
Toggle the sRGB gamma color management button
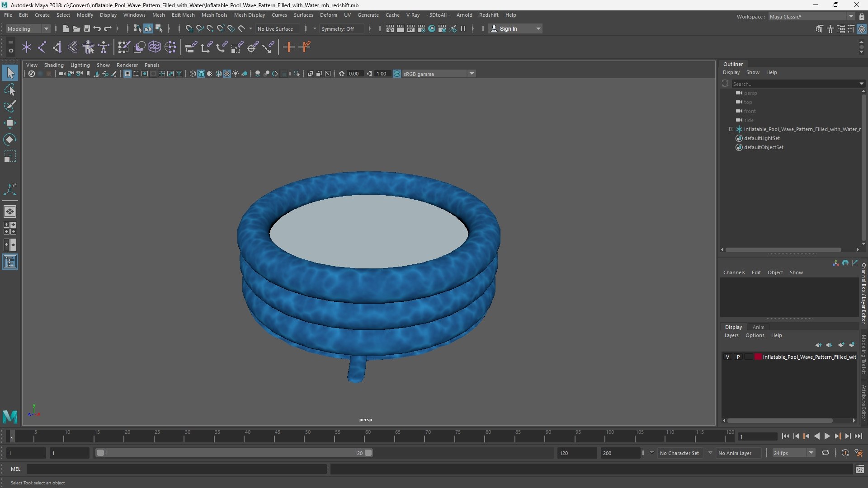coord(397,74)
